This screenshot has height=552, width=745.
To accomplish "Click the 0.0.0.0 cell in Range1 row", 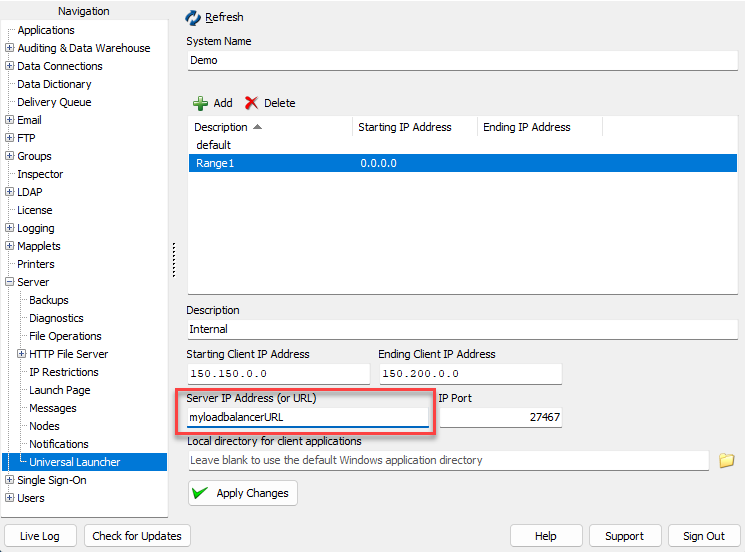I will (378, 163).
